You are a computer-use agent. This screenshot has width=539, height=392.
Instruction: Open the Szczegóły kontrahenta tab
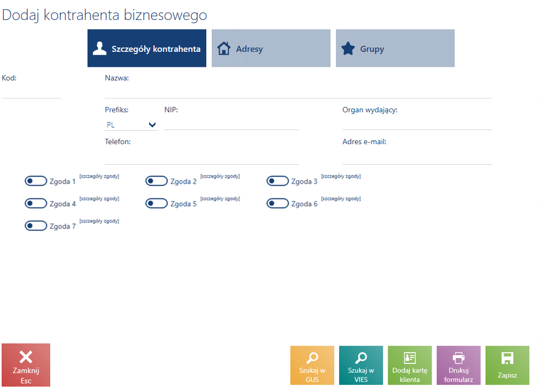(147, 48)
